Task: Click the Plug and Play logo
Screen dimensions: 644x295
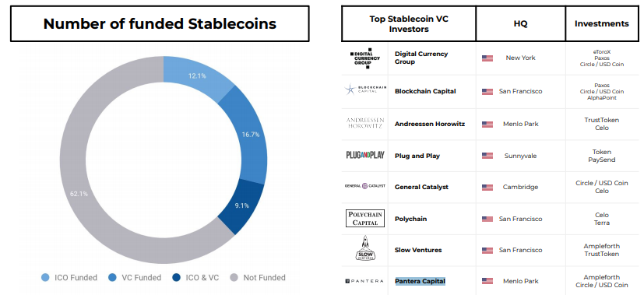Action: click(364, 155)
